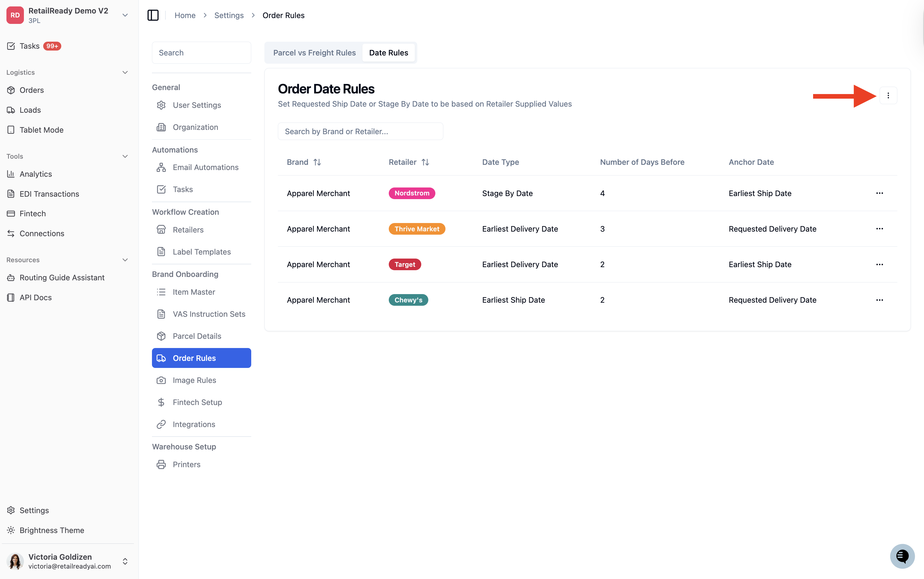This screenshot has width=924, height=579.
Task: Collapse the Tools section
Action: [x=125, y=156]
